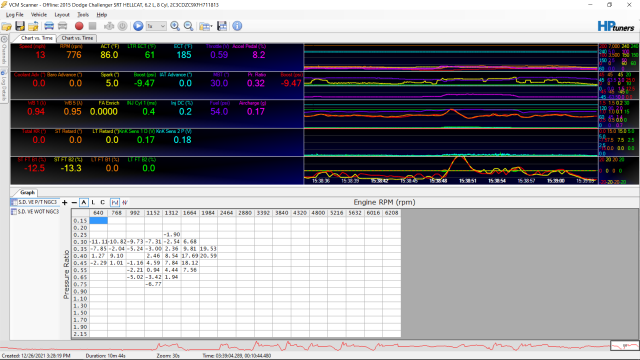Add a graph with the plus button
The height and width of the screenshot is (360, 640).
tap(64, 202)
